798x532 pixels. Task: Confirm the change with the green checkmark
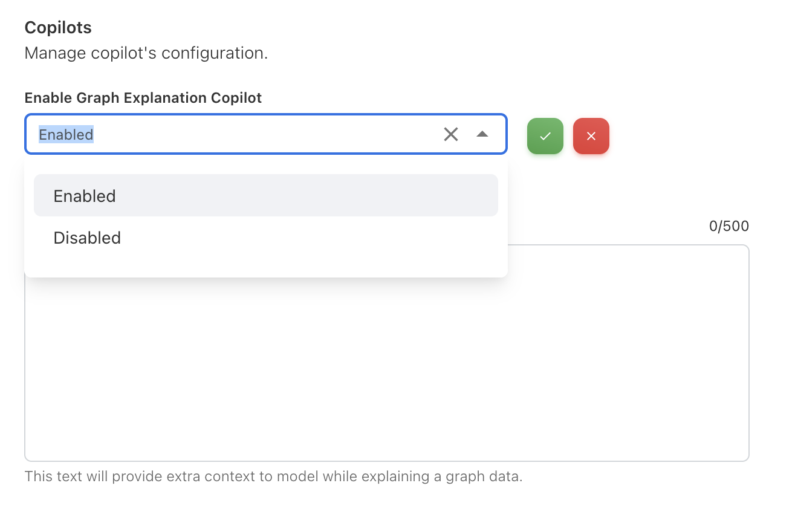point(545,136)
